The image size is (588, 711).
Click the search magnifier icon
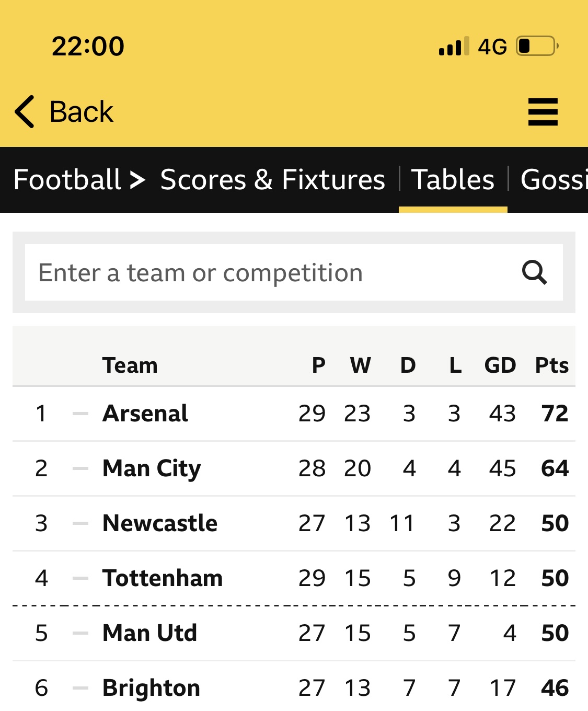point(534,272)
